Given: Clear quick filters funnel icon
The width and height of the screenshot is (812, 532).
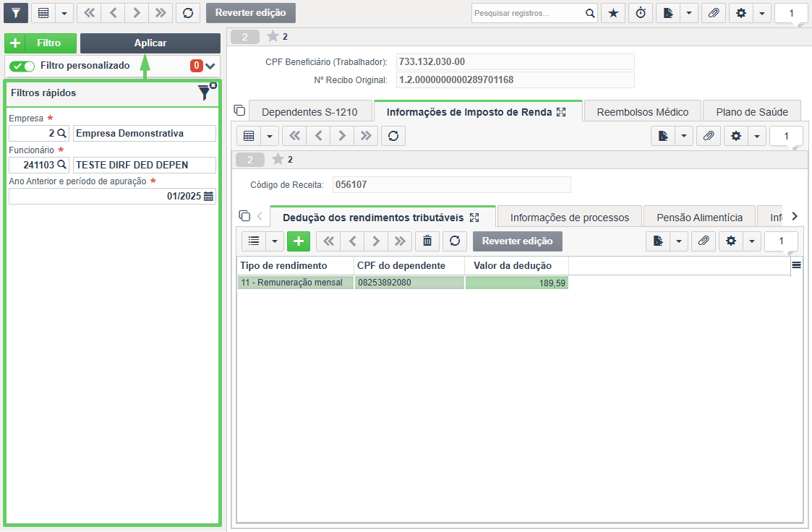Looking at the screenshot, I should [206, 92].
